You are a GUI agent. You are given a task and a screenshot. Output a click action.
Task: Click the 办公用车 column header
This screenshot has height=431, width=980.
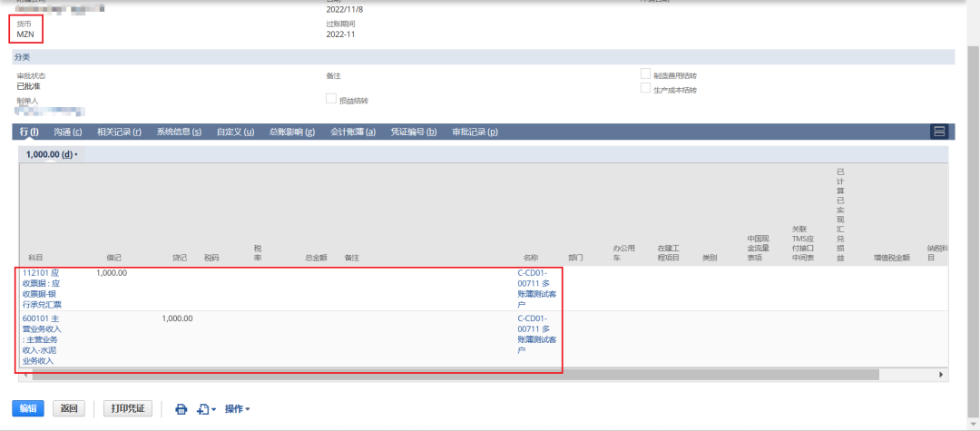623,252
